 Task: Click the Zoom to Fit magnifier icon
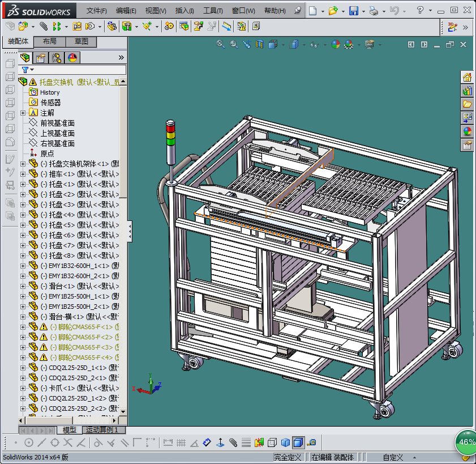(221, 44)
